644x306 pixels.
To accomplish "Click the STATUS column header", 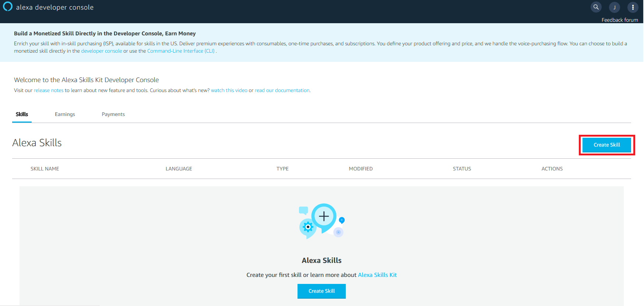I will (x=462, y=169).
